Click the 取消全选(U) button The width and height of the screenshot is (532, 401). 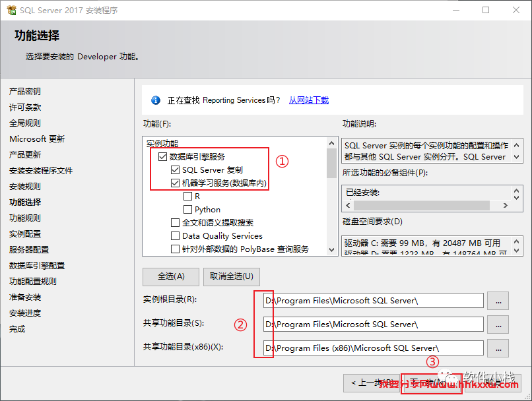[232, 276]
